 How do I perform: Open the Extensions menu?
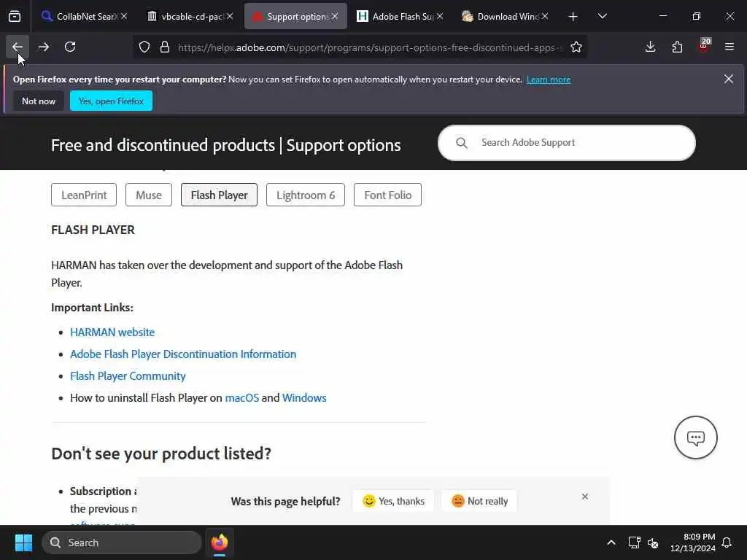coord(677,47)
